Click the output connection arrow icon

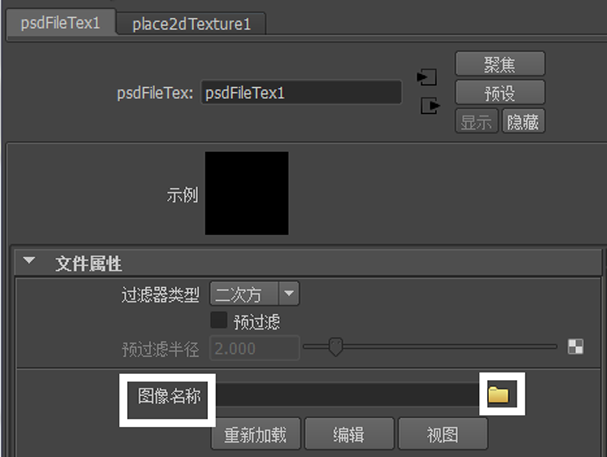(430, 106)
